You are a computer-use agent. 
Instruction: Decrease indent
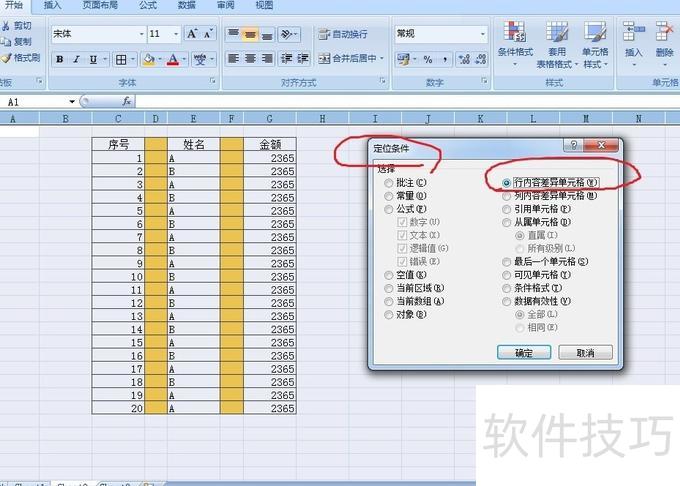point(286,59)
